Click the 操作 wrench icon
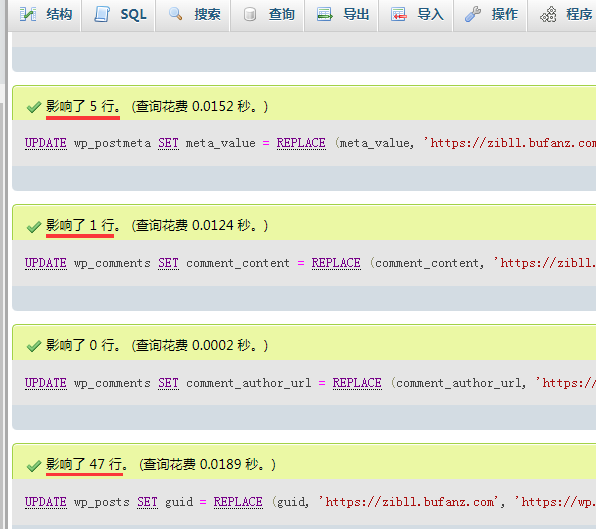 click(x=473, y=14)
